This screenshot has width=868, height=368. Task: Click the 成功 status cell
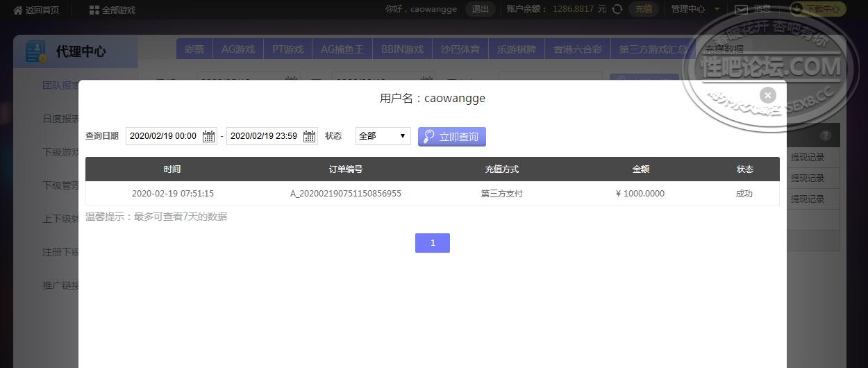tap(744, 194)
